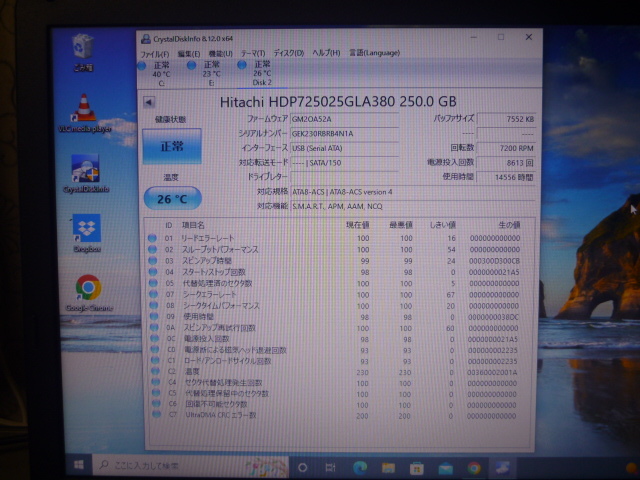Launch Google Chrome from the desktop
This screenshot has height=480, width=640.
coord(88,293)
